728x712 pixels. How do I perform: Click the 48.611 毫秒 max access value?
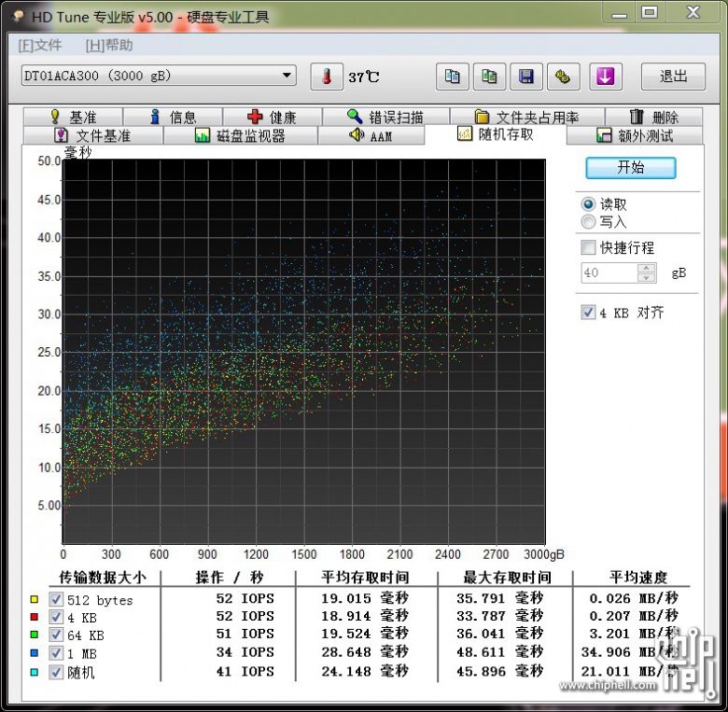tap(500, 652)
